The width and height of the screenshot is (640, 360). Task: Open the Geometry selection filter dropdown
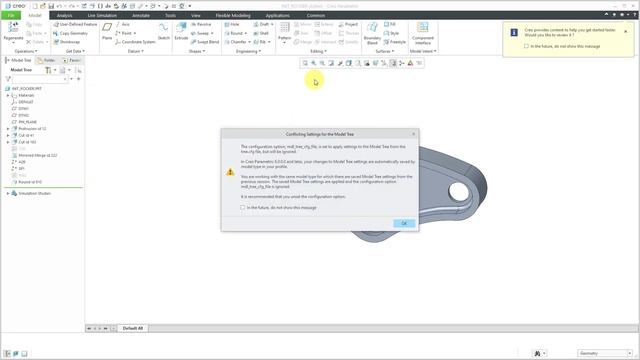pos(605,353)
